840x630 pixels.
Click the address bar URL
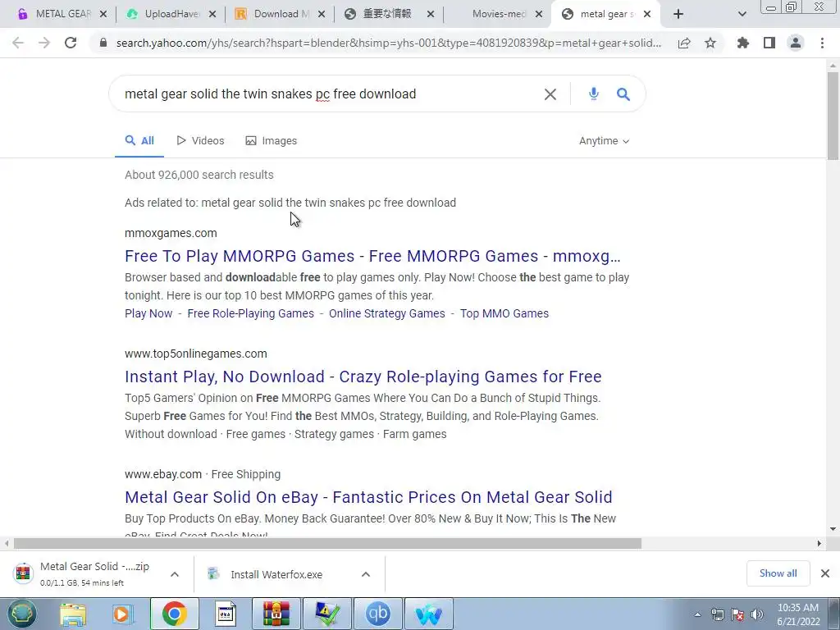click(x=388, y=43)
